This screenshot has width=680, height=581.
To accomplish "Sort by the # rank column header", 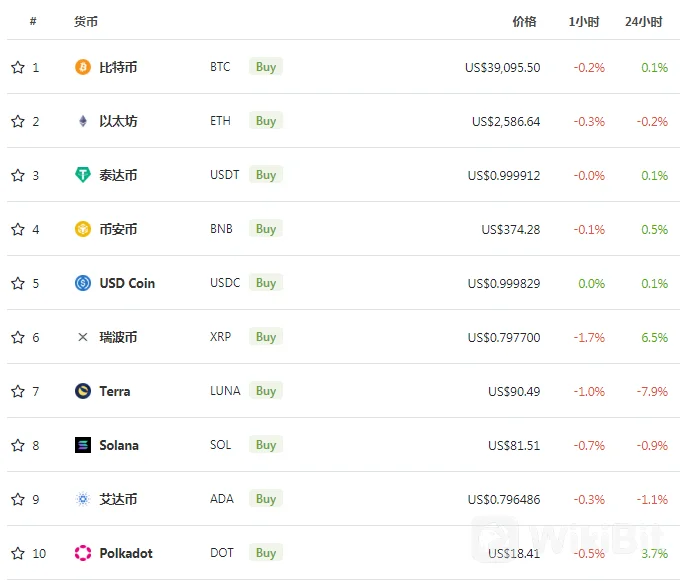I will point(33,21).
